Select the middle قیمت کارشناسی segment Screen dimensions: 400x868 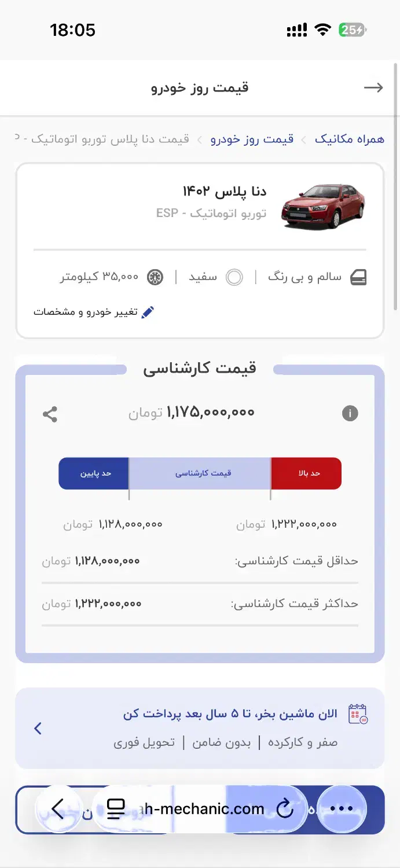tap(200, 473)
